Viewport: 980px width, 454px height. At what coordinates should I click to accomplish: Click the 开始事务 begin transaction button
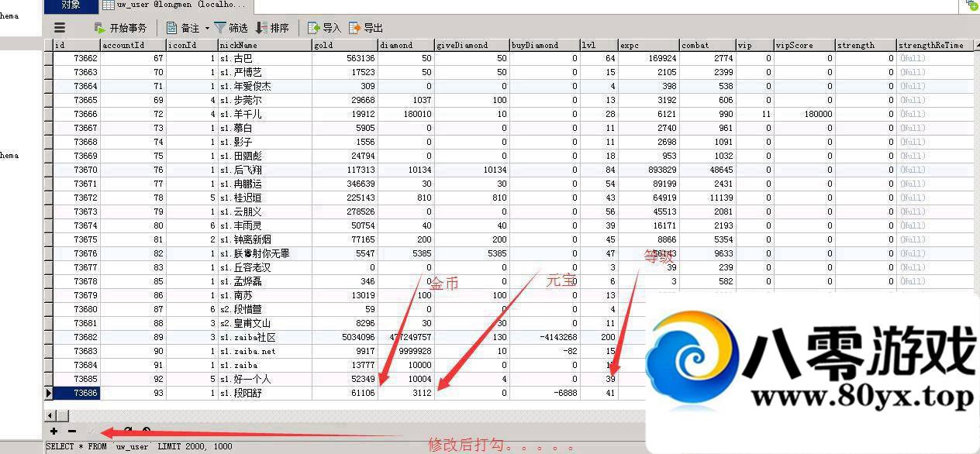[120, 28]
